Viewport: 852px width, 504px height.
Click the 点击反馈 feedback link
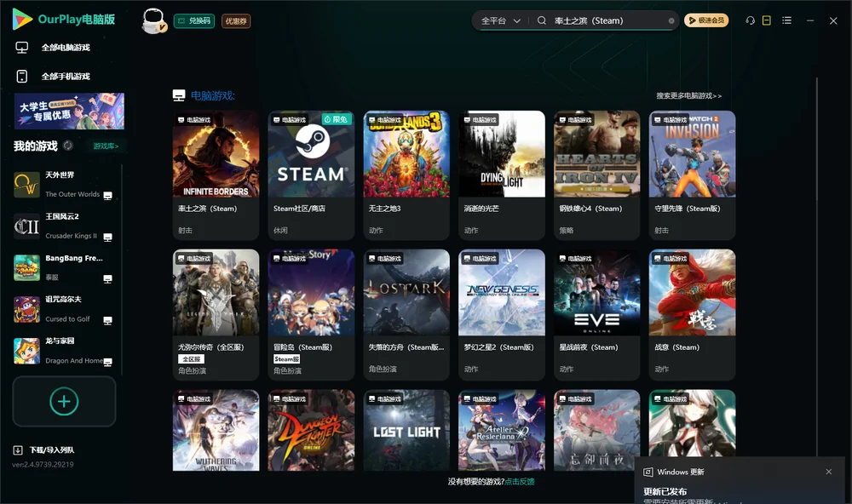520,482
